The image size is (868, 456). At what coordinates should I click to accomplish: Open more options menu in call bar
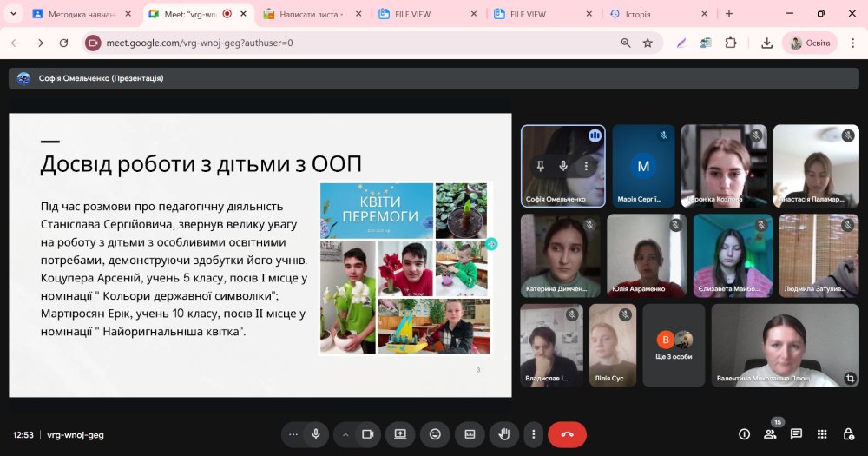pos(534,434)
